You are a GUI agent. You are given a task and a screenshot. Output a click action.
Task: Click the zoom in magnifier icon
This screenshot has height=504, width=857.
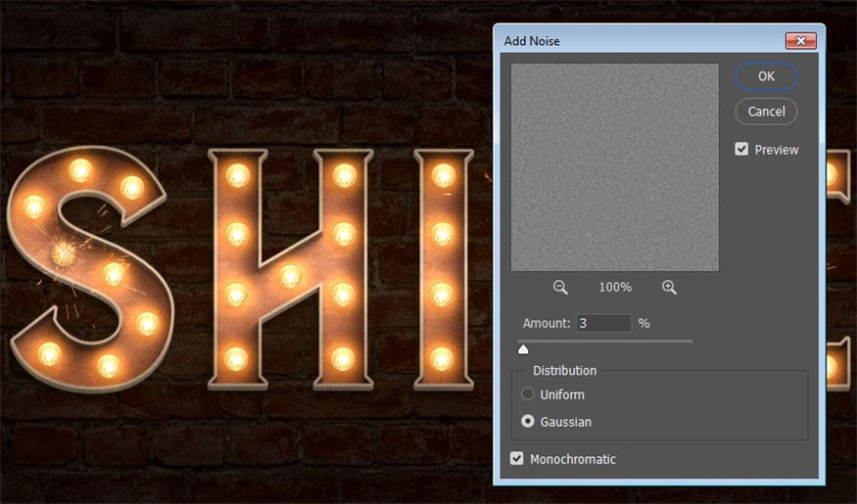coord(669,287)
